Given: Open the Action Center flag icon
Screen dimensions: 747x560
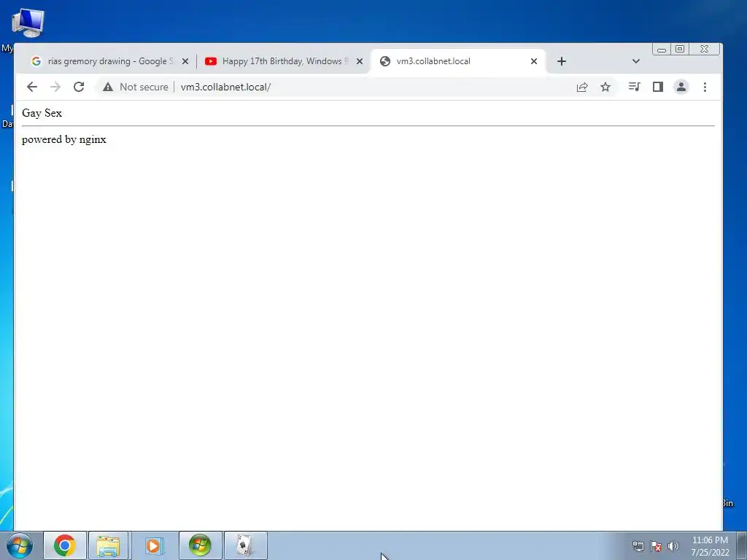Looking at the screenshot, I should click(656, 545).
